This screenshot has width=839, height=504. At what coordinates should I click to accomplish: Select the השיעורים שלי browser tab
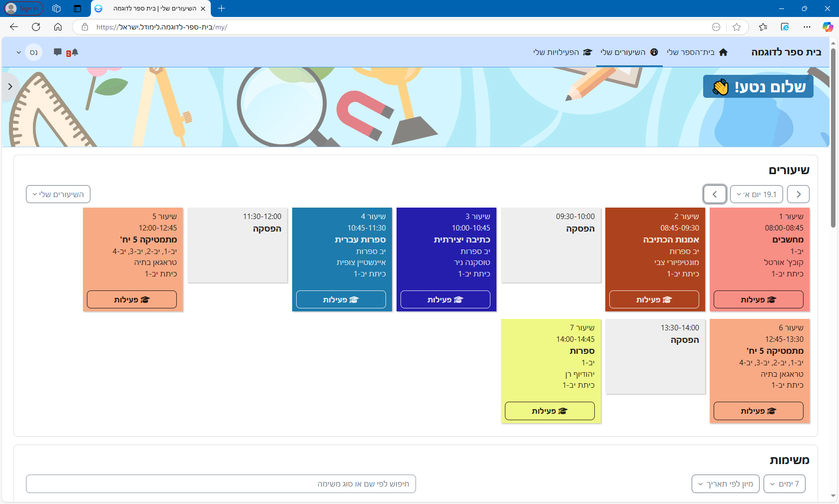tap(150, 8)
